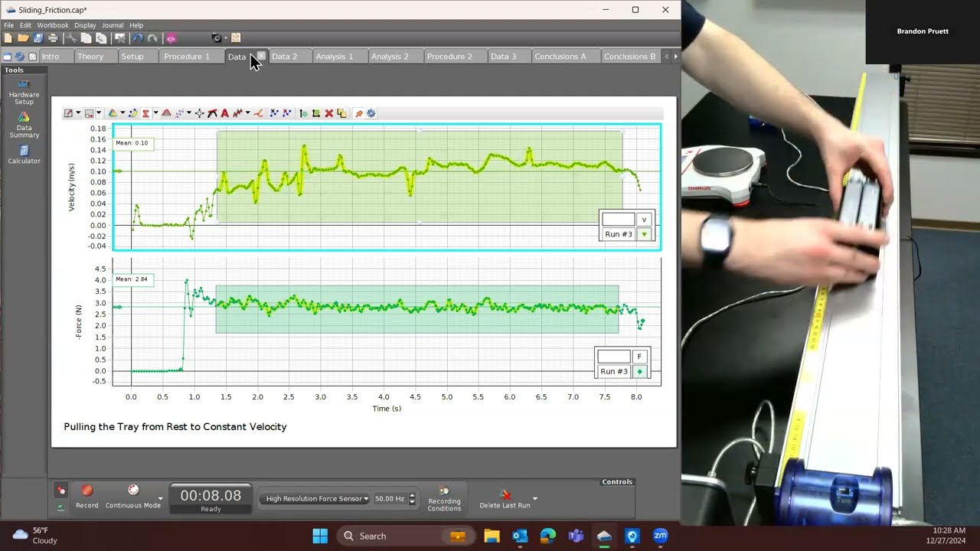The width and height of the screenshot is (980, 551).
Task: Print using the printer toolbar icon
Action: [x=53, y=37]
